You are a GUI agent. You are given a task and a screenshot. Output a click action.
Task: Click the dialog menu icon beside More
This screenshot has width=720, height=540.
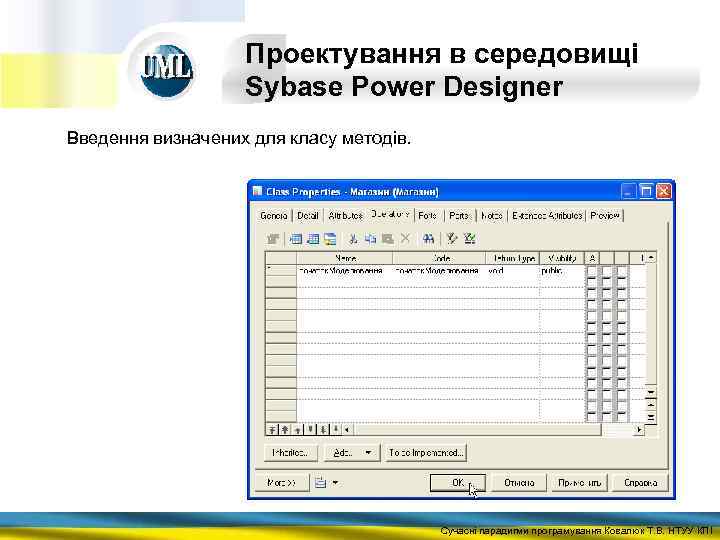[321, 483]
